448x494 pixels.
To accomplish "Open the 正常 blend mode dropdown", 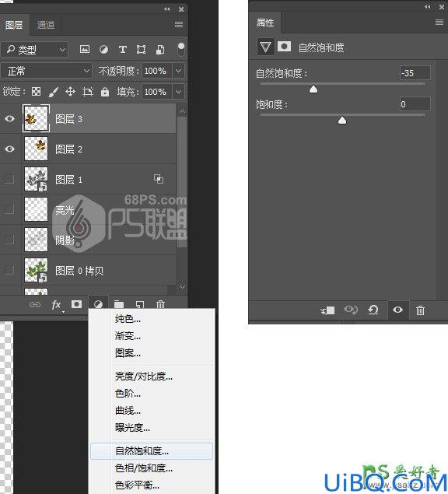I will click(x=47, y=71).
